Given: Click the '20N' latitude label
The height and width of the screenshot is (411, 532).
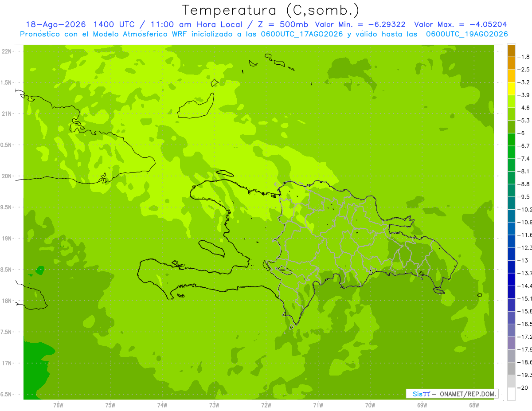Looking at the screenshot, I should pos(6,176).
